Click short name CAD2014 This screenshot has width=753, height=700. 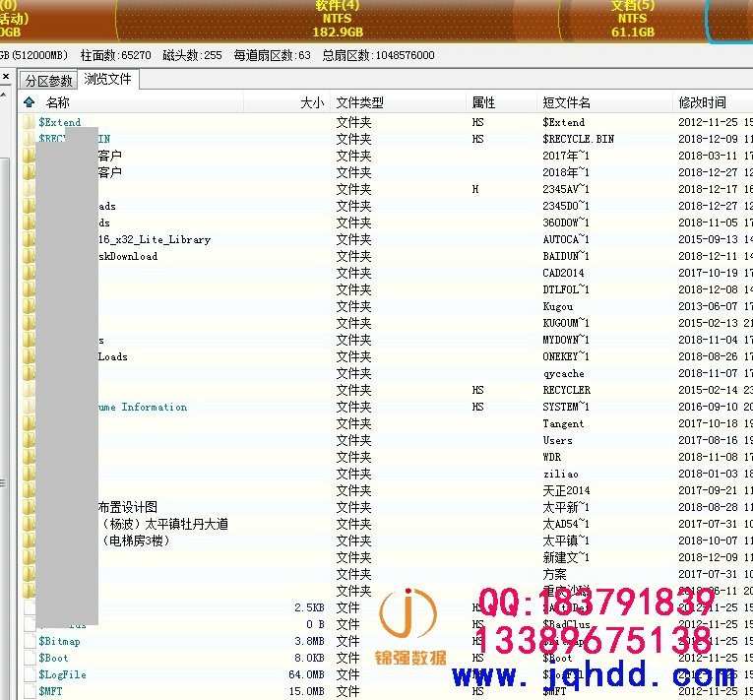point(563,273)
